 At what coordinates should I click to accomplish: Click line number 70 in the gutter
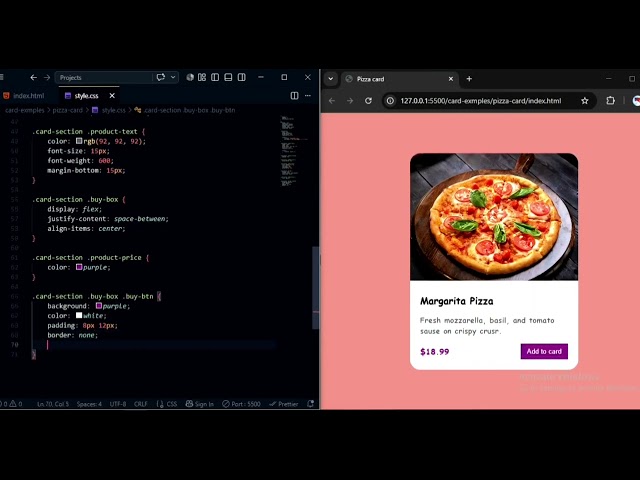[x=15, y=345]
